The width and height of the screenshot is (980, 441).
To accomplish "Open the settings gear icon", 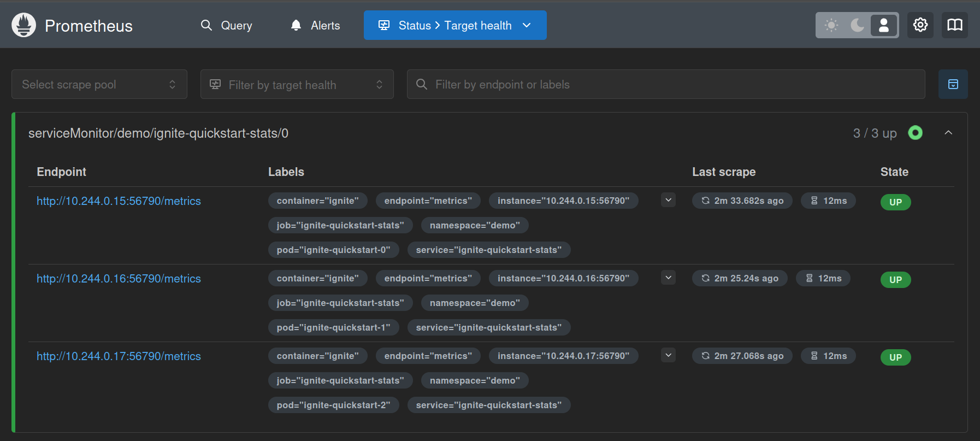I will tap(920, 25).
